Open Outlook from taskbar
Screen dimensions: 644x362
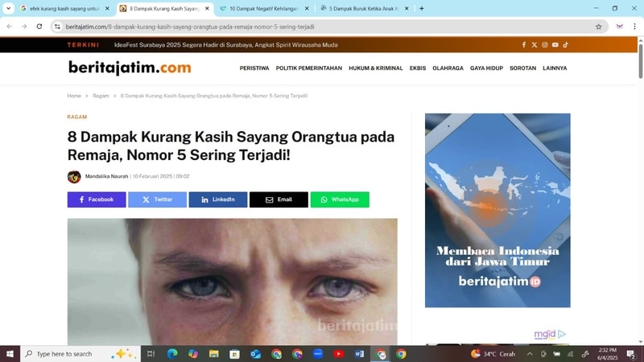pyautogui.click(x=255, y=354)
